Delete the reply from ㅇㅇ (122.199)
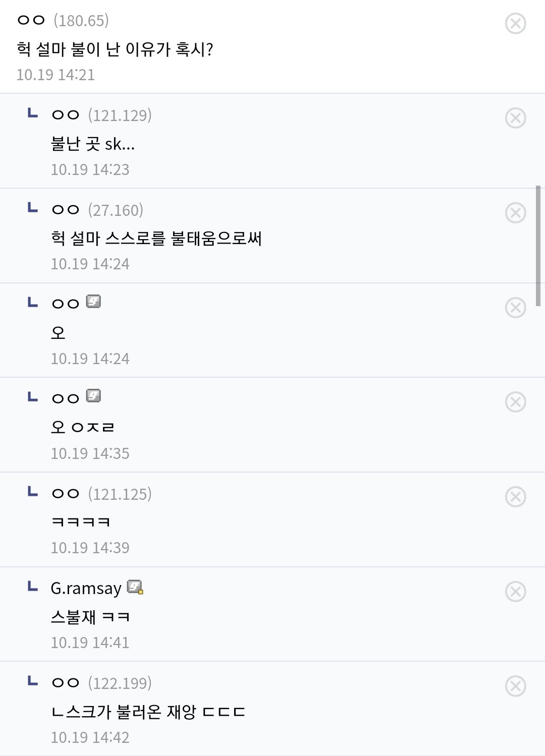 coord(515,686)
